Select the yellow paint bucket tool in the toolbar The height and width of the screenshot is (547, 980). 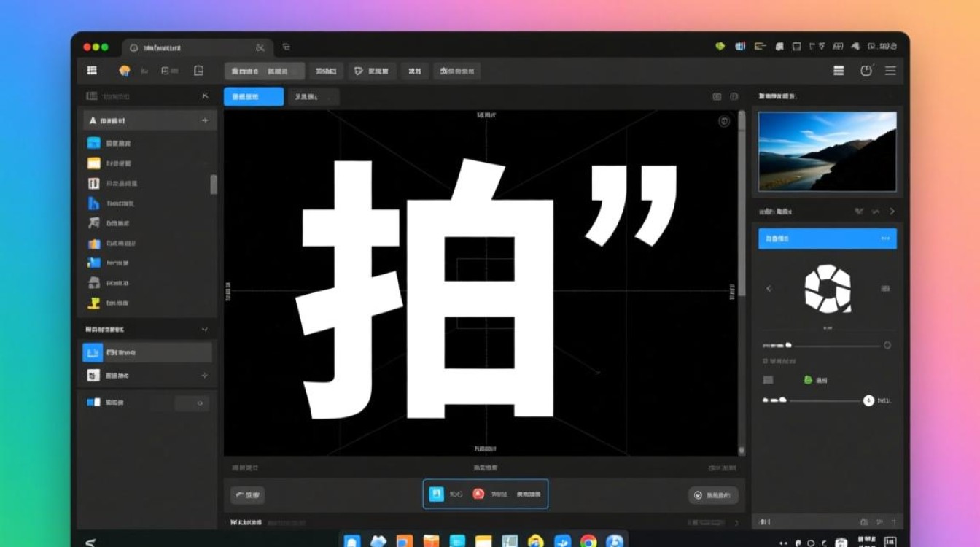(x=124, y=71)
